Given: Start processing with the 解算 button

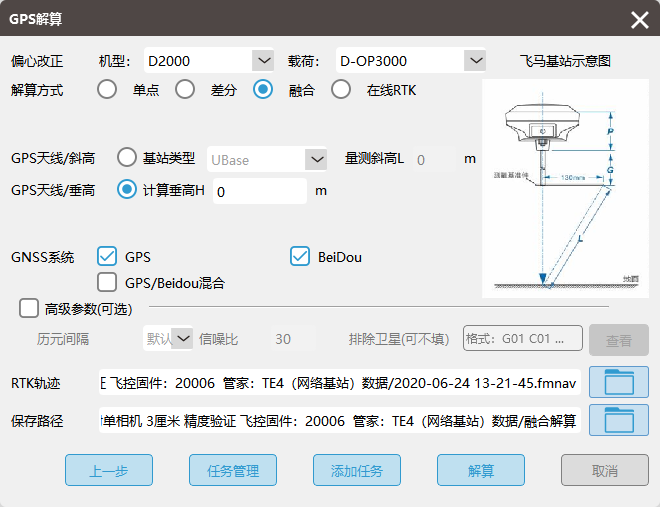Looking at the screenshot, I should [481, 470].
